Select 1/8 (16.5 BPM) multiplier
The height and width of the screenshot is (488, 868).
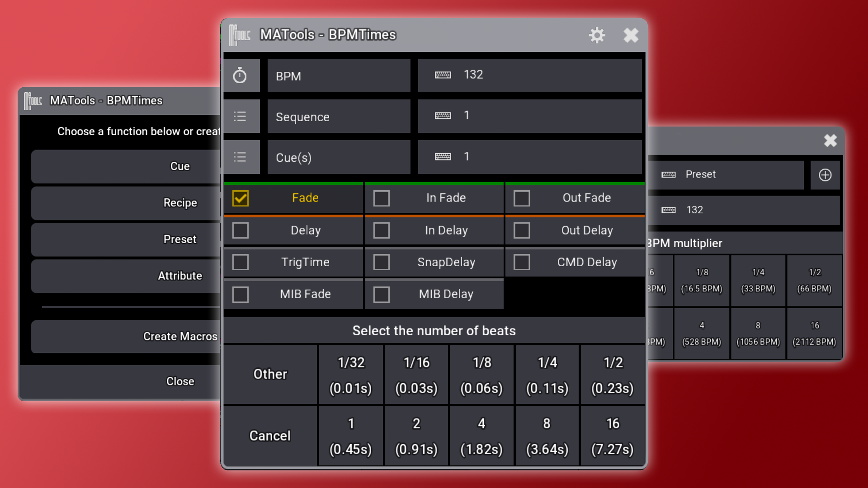click(x=702, y=281)
